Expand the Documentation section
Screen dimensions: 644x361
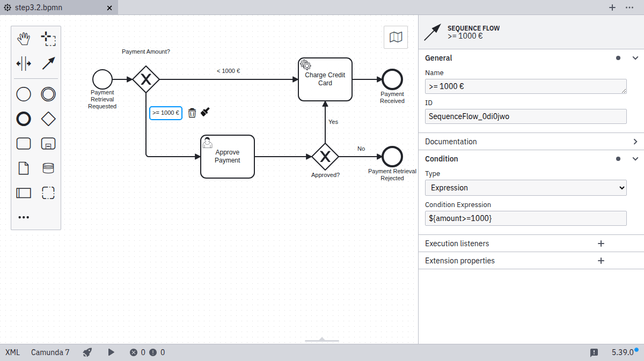click(x=635, y=142)
